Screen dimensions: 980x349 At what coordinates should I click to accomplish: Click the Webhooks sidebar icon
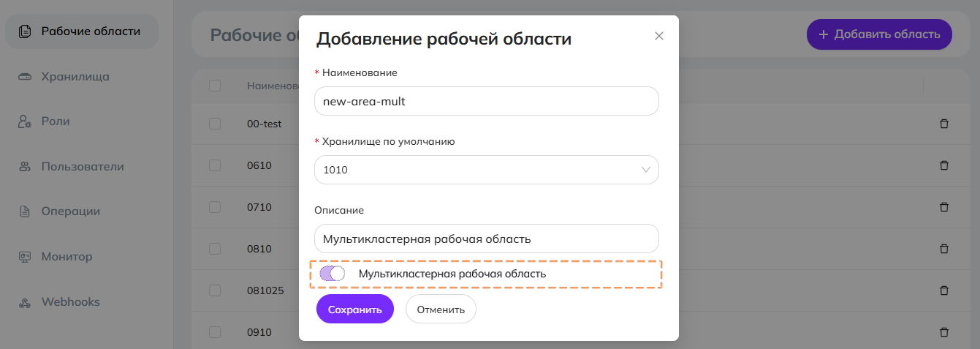click(25, 302)
